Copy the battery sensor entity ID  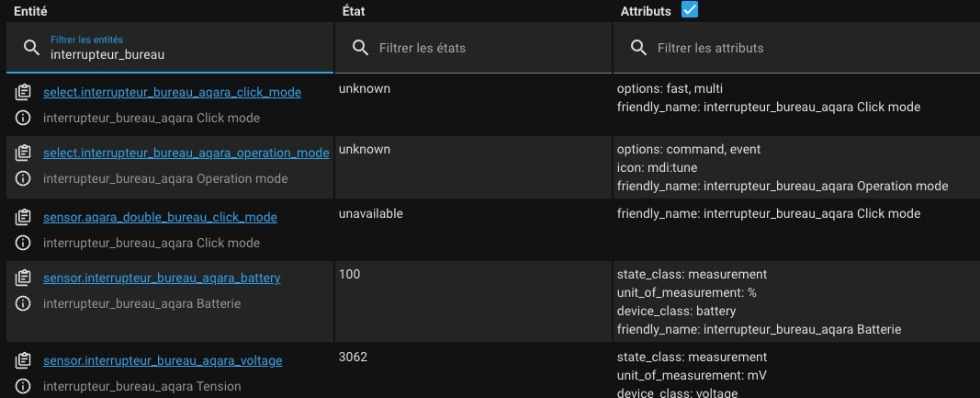tap(23, 278)
